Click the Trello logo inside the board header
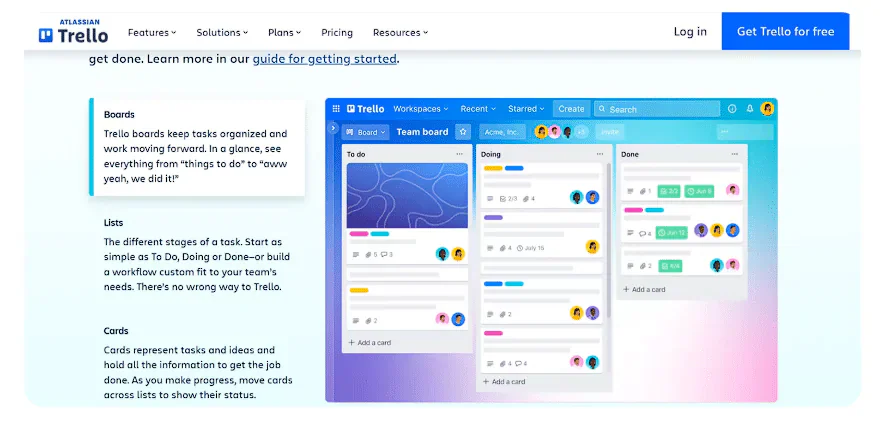The height and width of the screenshot is (437, 891). point(365,109)
